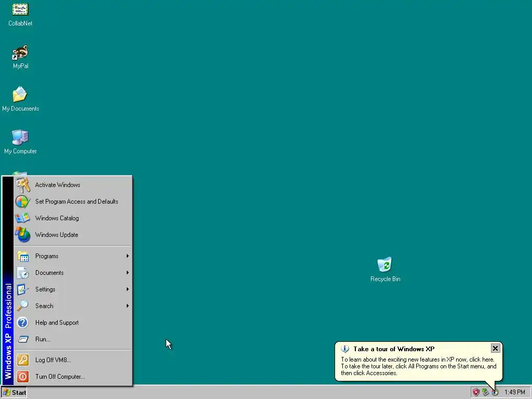The image size is (532, 399).
Task: Click the Windows Update globe icon
Action: pyautogui.click(x=23, y=235)
